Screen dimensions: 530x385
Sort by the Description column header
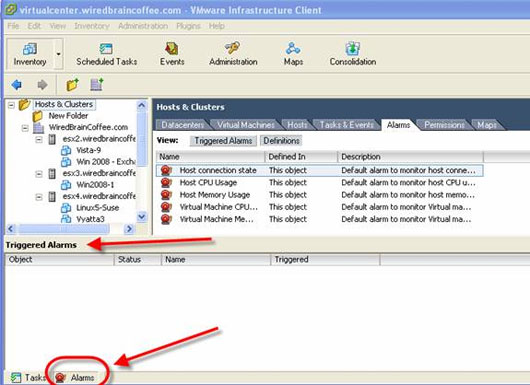pos(410,157)
